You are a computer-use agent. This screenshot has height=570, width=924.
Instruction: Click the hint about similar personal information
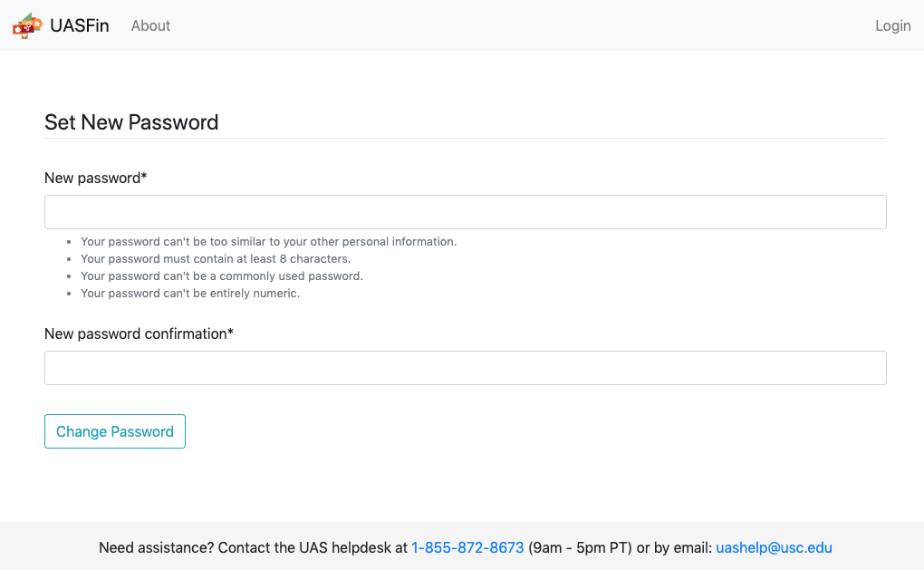(268, 242)
